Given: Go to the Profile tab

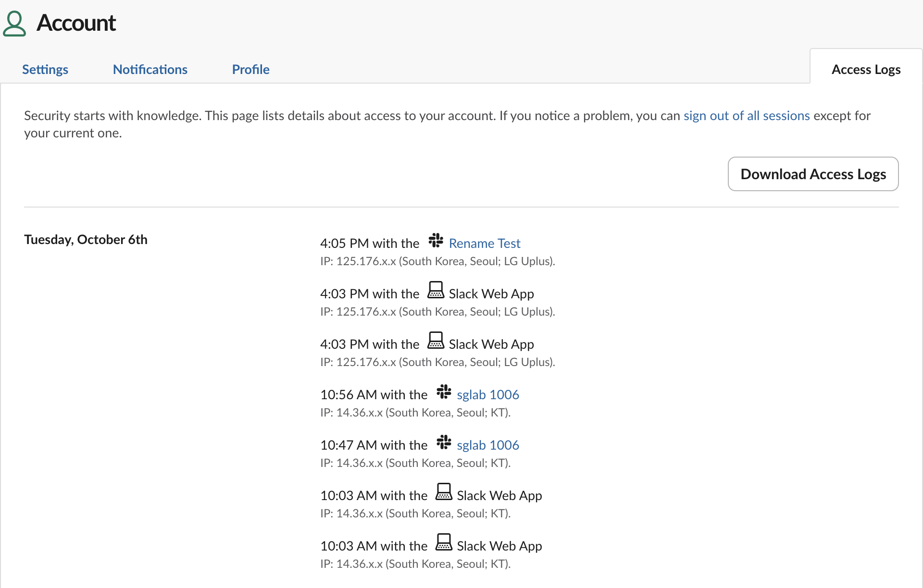Looking at the screenshot, I should [250, 69].
